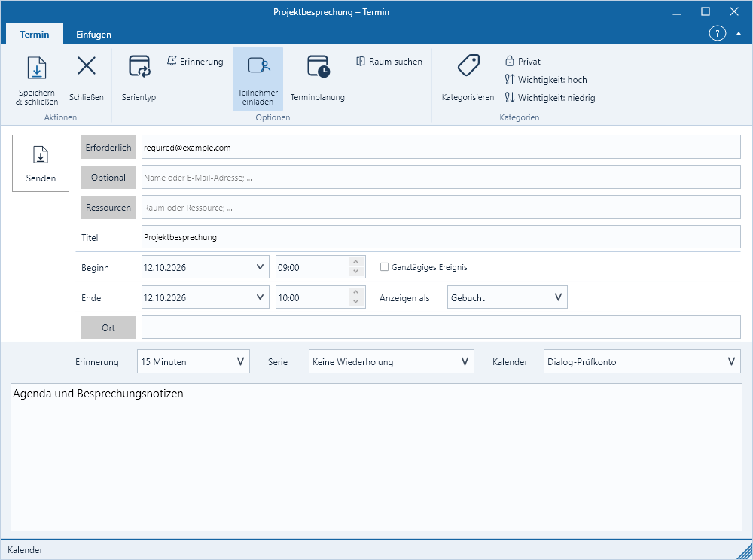Viewport: 753px width, 560px height.
Task: Open Terminplanung scheduling icon
Action: (x=318, y=66)
